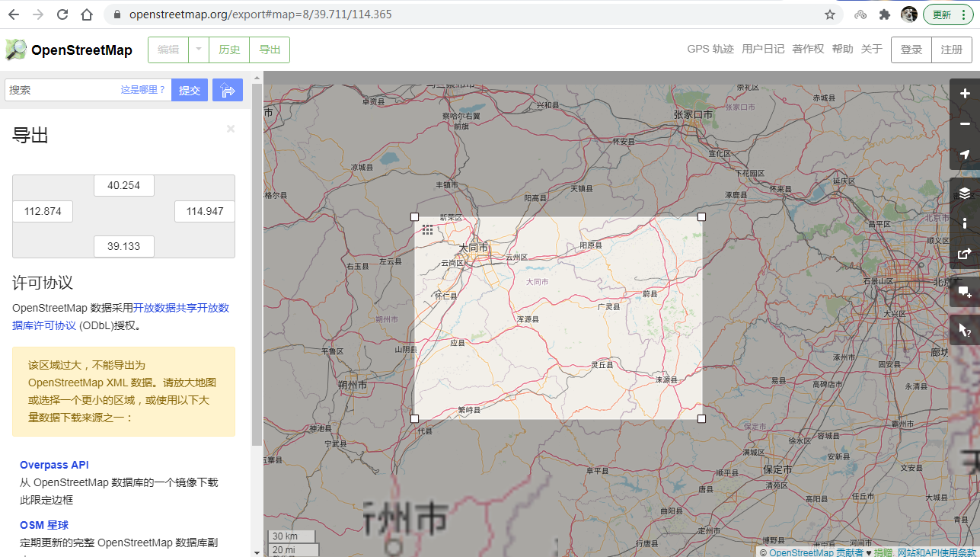980x557 pixels.
Task: Zoom in using the map plus icon
Action: pos(965,93)
